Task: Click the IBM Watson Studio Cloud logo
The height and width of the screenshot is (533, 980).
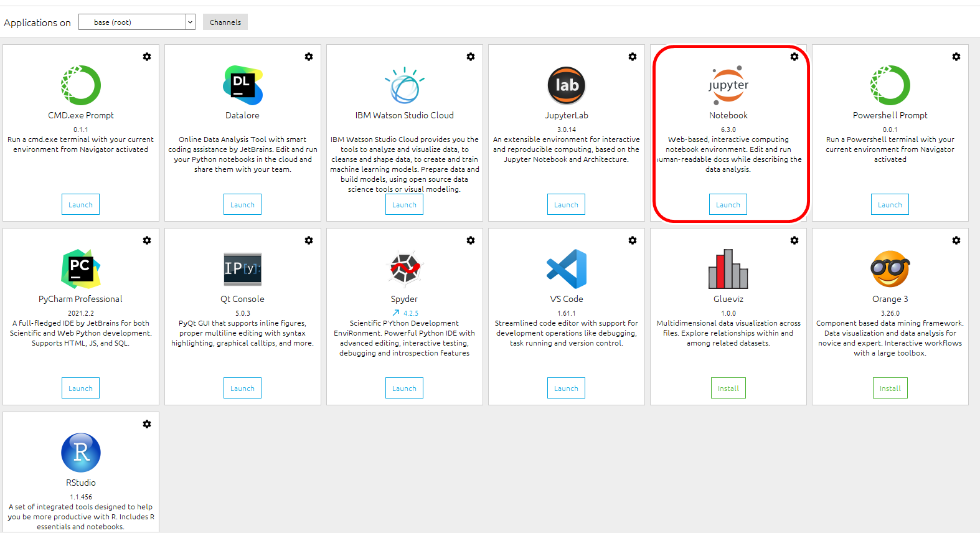Action: click(x=405, y=85)
